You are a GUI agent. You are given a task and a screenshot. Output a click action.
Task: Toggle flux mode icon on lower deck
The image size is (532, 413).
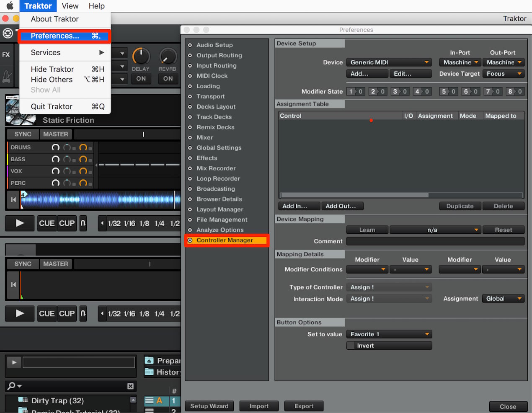(83, 313)
